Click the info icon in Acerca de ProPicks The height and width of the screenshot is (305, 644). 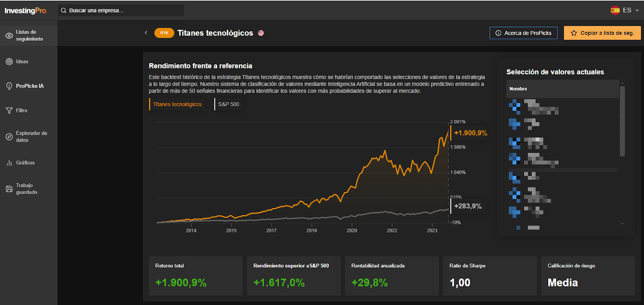pos(498,33)
